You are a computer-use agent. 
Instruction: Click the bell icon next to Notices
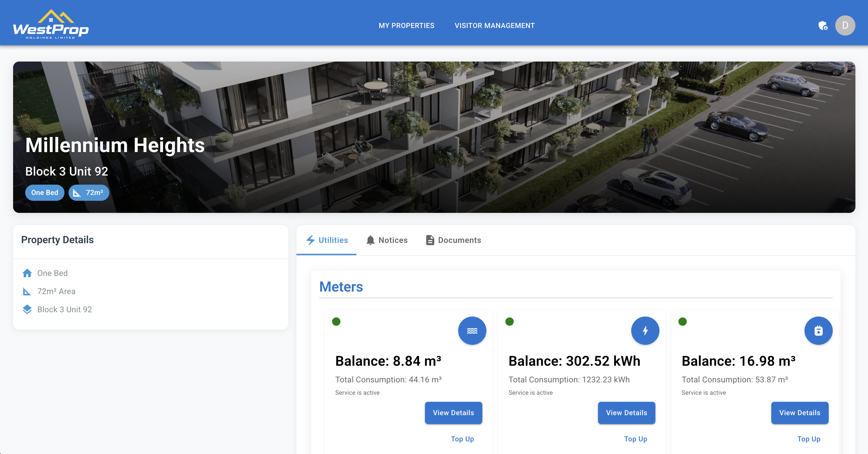pos(370,240)
